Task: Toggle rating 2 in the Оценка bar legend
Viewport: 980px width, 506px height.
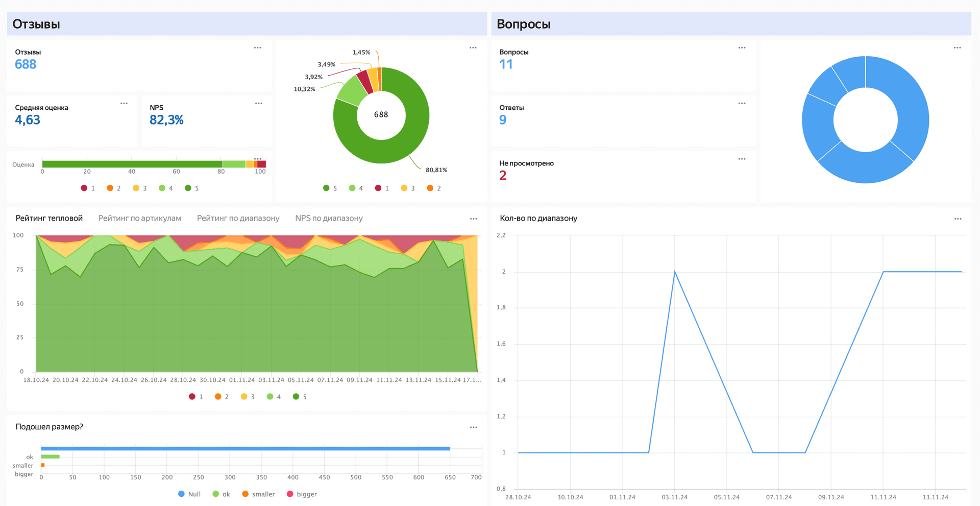Action: [x=114, y=188]
